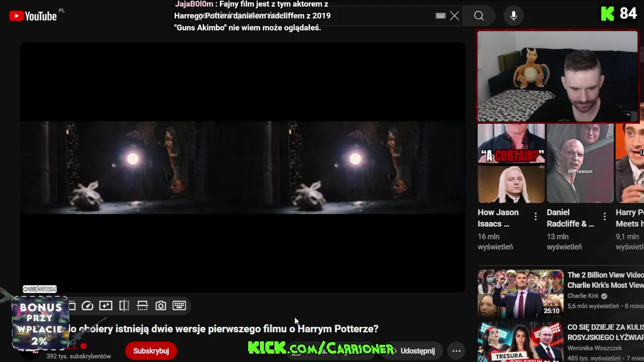Open options menu for 'Daniel Radcliffe &' short

click(x=605, y=217)
